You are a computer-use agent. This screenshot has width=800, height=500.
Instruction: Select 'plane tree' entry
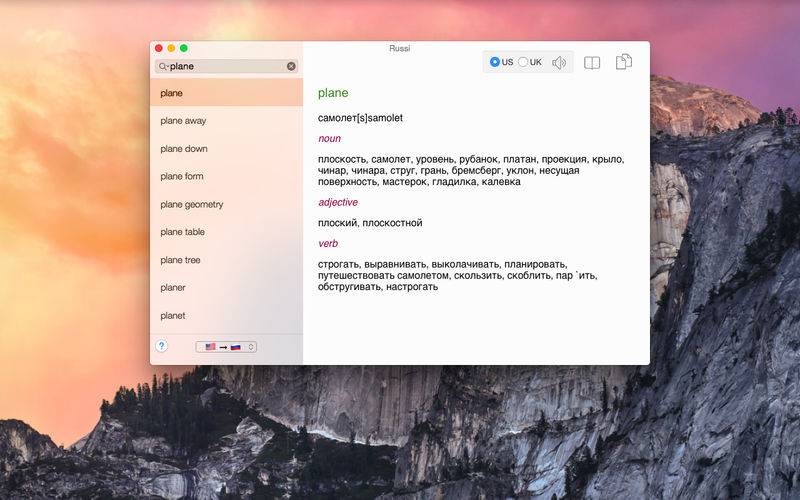227,260
